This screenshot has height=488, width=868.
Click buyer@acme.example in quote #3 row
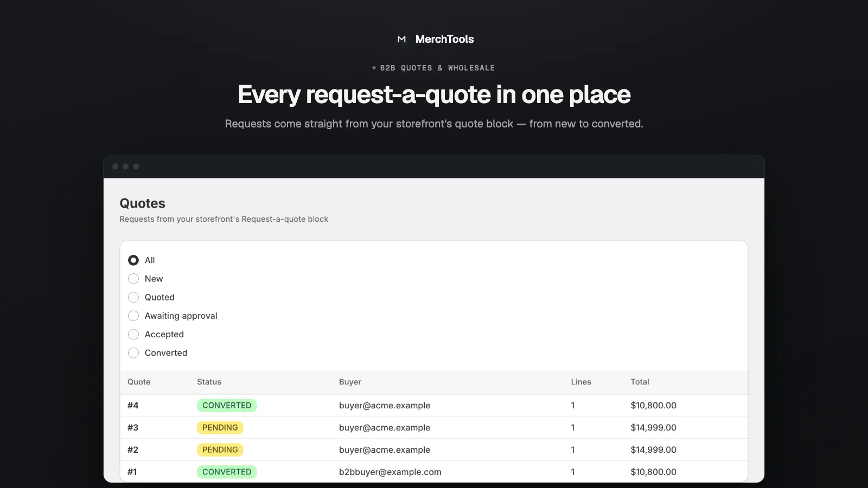point(385,427)
